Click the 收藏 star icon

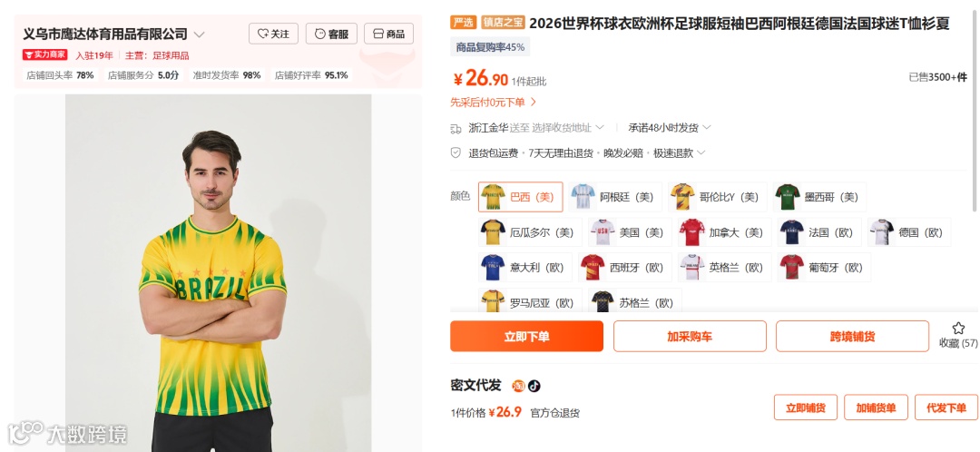point(958,329)
